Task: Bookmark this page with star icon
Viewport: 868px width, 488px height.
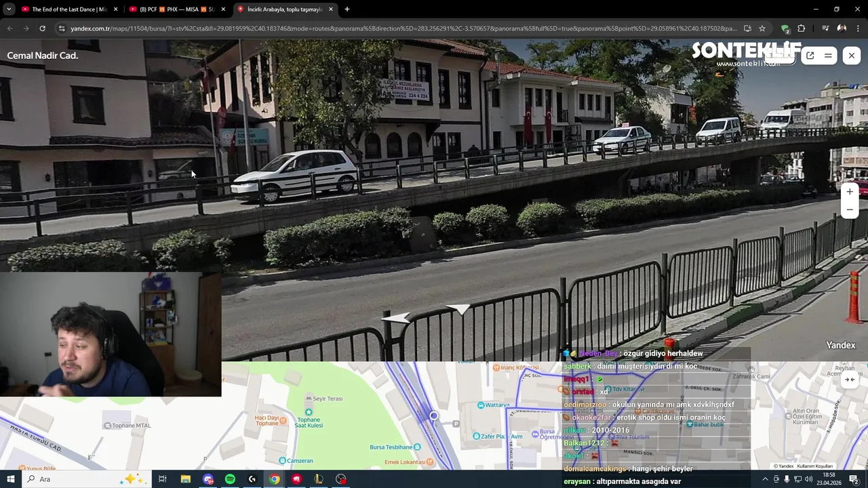Action: point(762,28)
